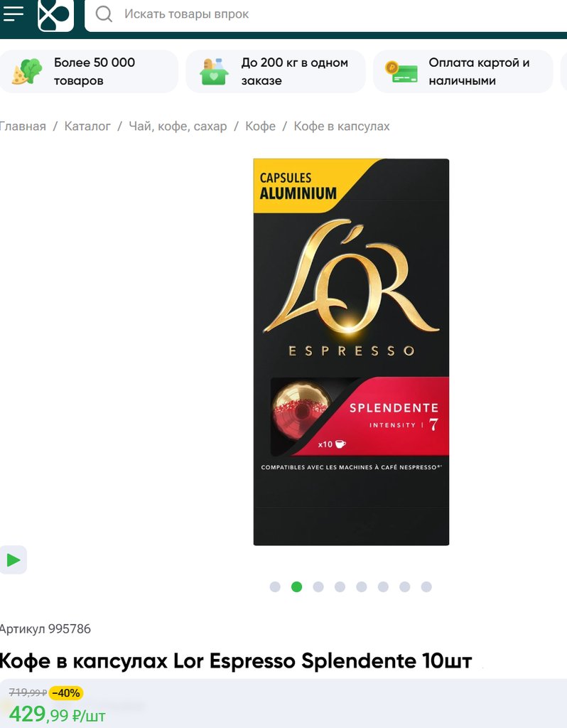
Task: Click 'Оплата картой и наличными' banner
Action: (x=463, y=72)
